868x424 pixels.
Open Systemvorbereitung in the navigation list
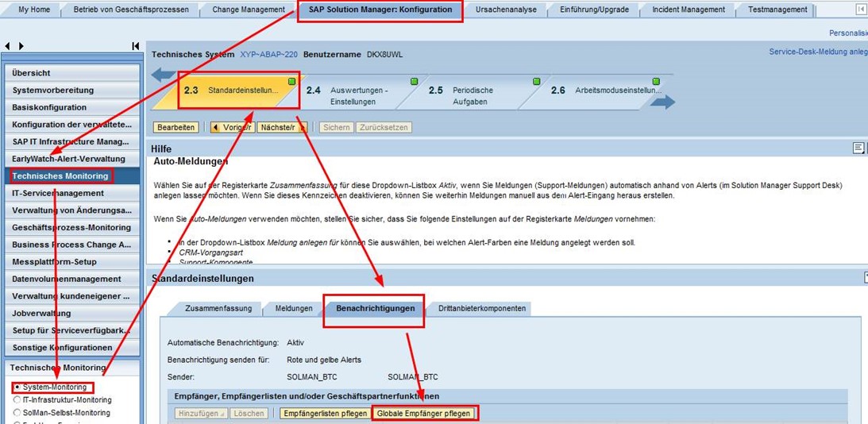72,91
